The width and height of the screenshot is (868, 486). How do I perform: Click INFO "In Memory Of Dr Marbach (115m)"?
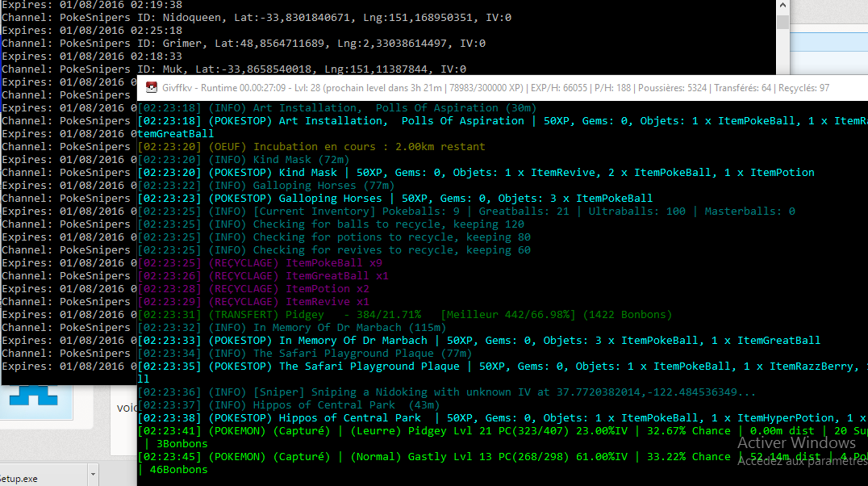point(292,328)
